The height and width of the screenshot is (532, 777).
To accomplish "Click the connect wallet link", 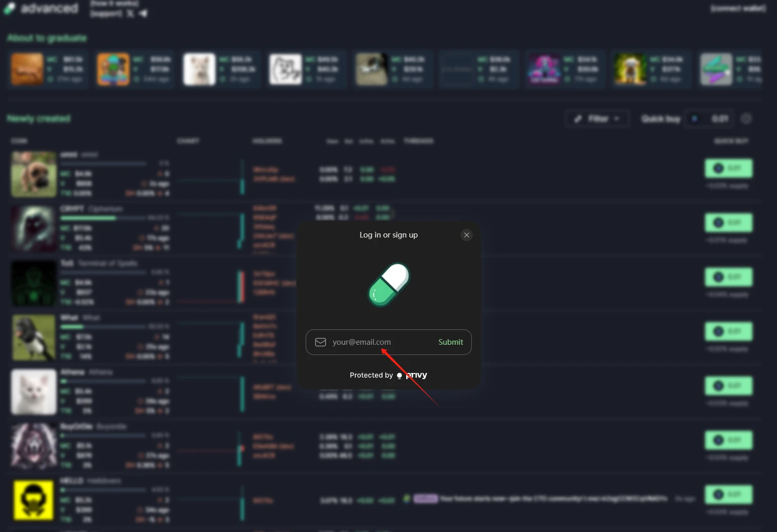I will 738,8.
